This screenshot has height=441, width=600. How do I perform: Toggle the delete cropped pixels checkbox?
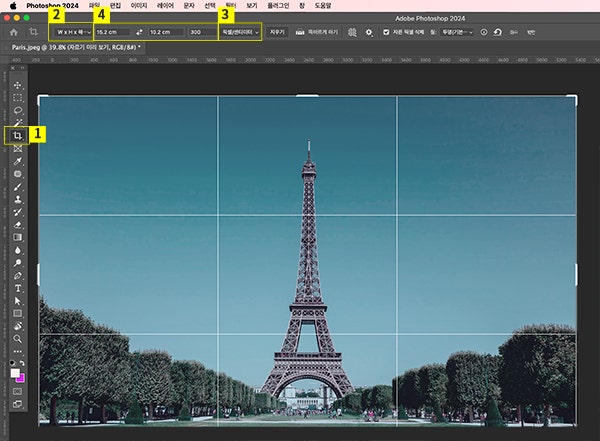click(x=387, y=33)
